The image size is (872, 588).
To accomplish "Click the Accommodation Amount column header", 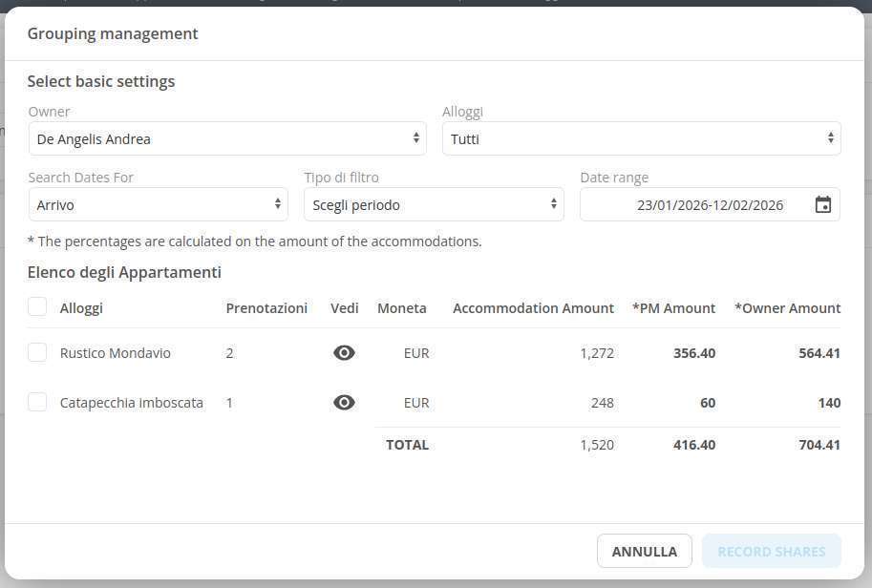I will click(x=533, y=308).
